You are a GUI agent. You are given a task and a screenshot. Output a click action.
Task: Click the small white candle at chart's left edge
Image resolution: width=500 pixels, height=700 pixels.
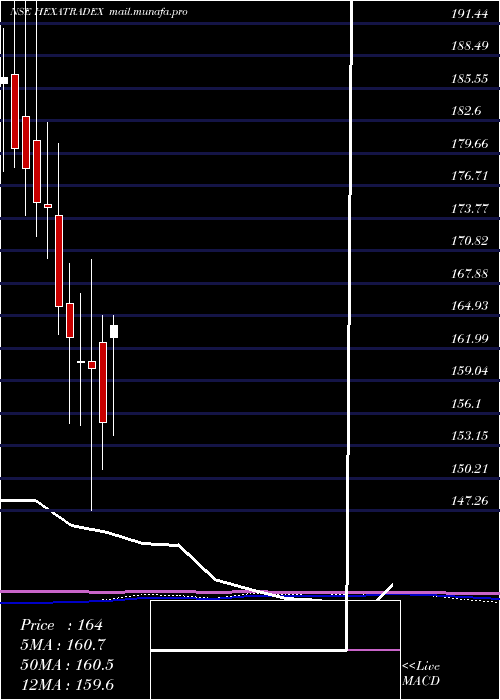(x=4, y=80)
